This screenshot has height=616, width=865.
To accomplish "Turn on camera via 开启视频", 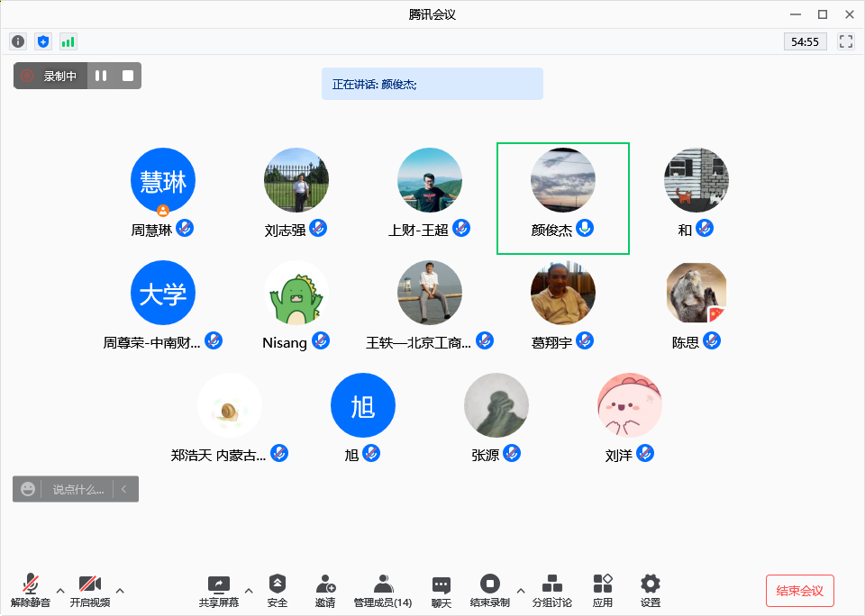I will pos(90,590).
